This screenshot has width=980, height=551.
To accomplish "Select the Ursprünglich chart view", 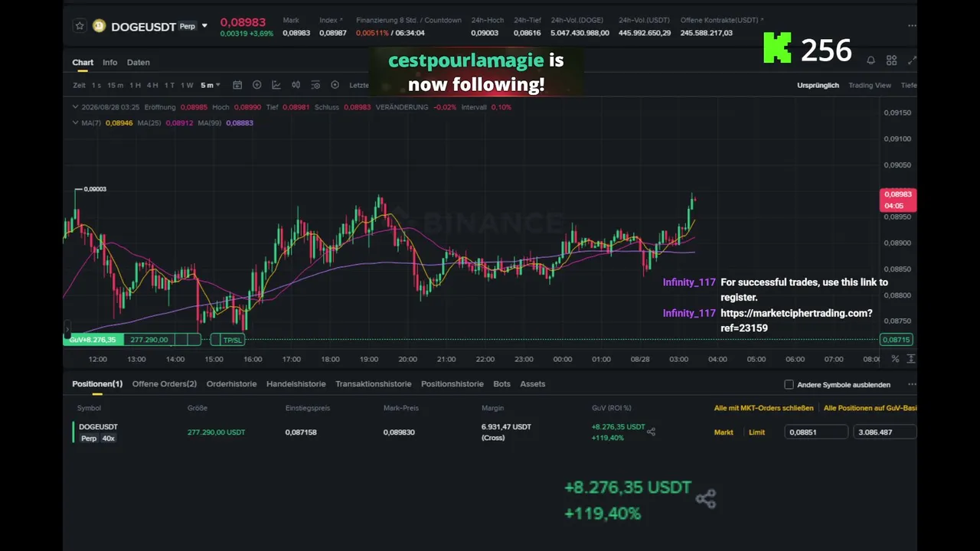I will [818, 85].
